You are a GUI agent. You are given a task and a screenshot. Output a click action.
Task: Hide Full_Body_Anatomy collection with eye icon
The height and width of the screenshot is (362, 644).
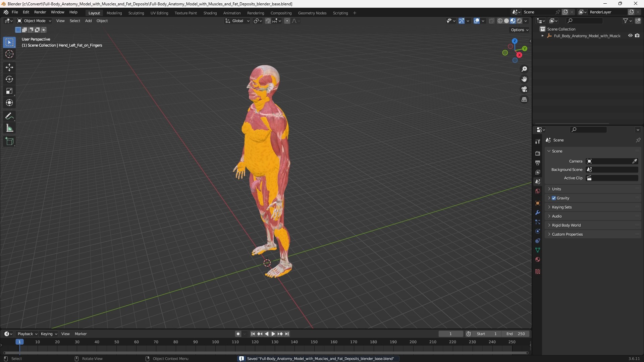coord(630,36)
